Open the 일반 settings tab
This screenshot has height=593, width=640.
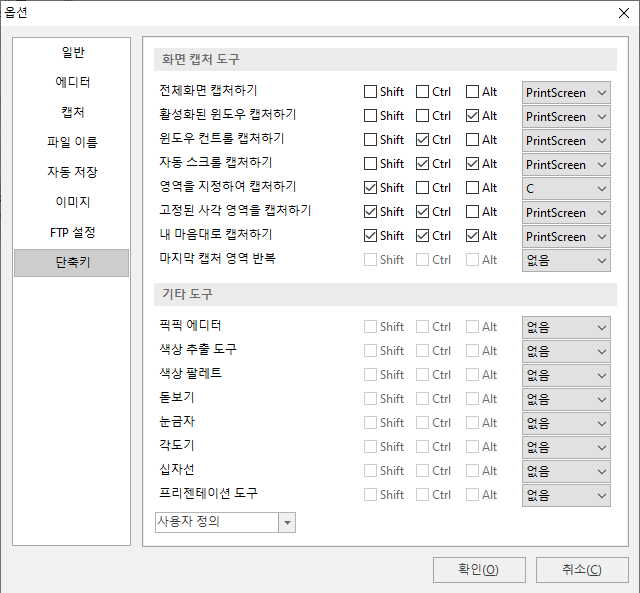click(x=72, y=52)
